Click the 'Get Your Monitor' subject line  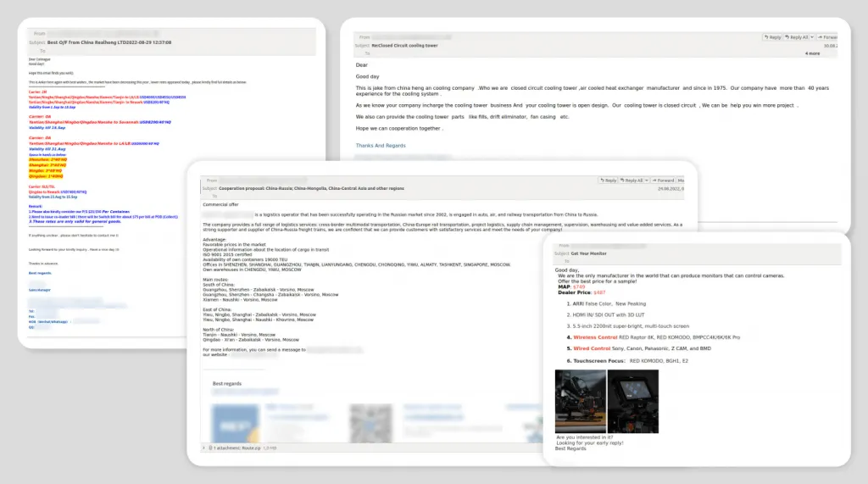coord(590,253)
